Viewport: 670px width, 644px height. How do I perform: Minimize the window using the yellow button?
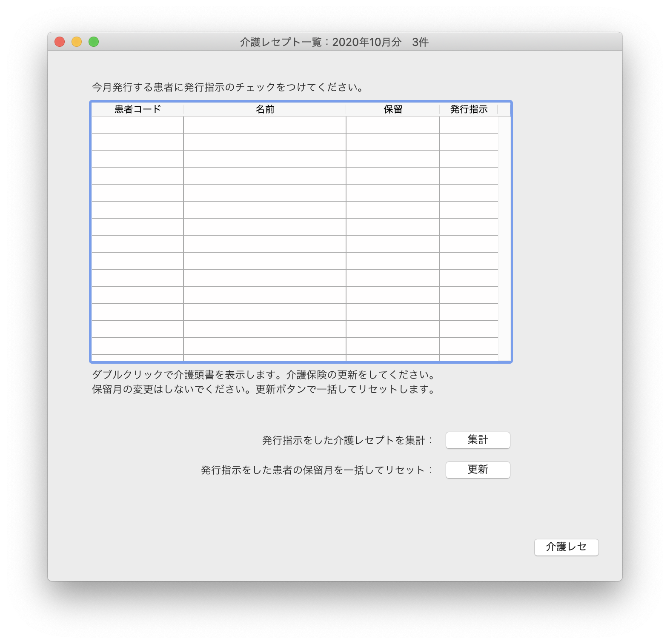77,42
